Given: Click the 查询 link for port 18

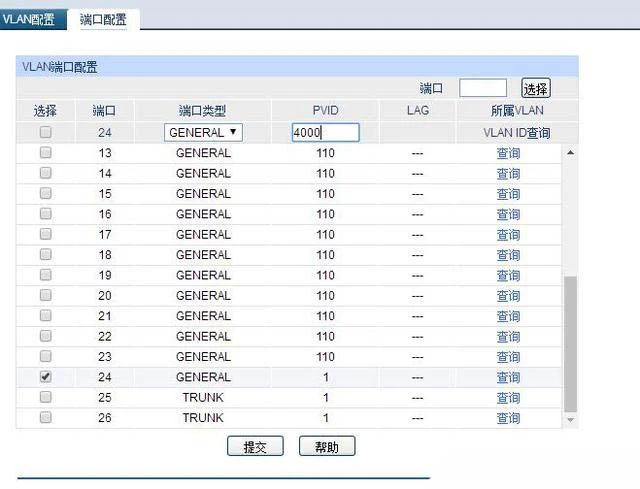Looking at the screenshot, I should tap(508, 255).
